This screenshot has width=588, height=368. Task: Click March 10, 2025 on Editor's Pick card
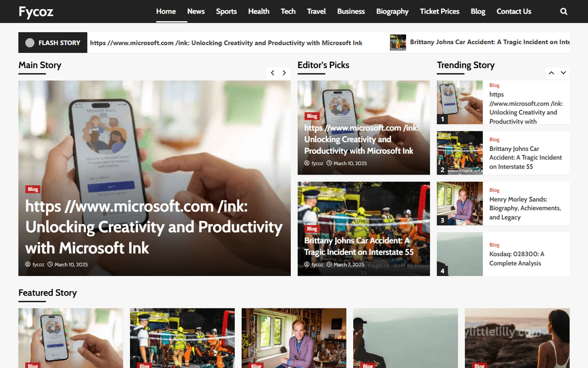[x=350, y=164]
